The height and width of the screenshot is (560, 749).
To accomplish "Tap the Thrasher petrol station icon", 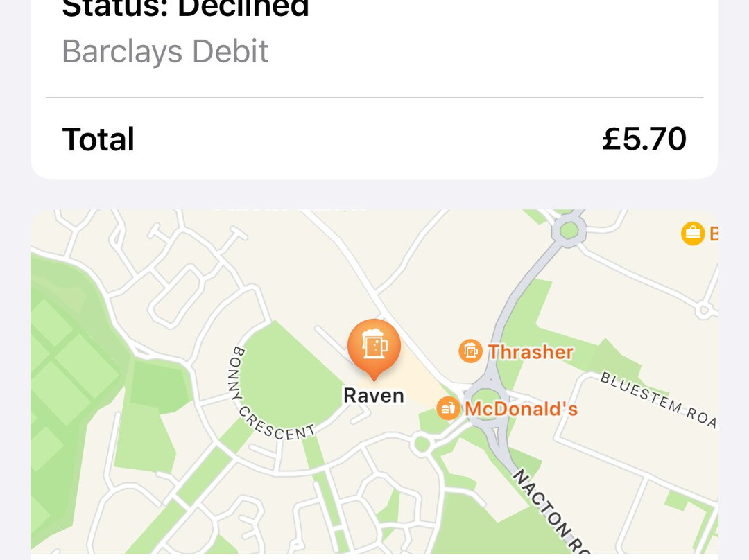I will (x=471, y=351).
